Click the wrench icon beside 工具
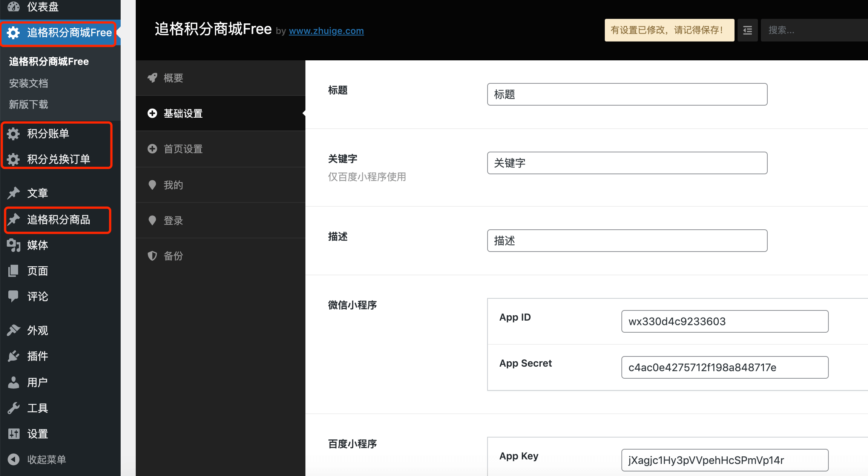868x476 pixels. pos(14,408)
